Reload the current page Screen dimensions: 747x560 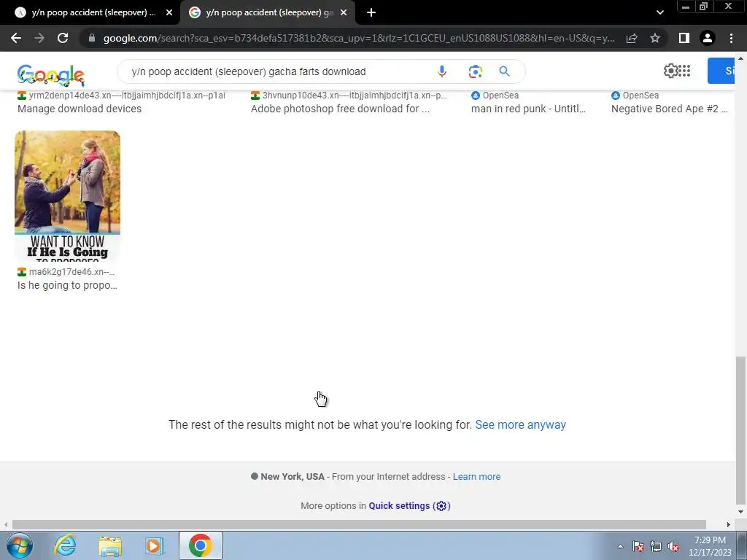(63, 38)
